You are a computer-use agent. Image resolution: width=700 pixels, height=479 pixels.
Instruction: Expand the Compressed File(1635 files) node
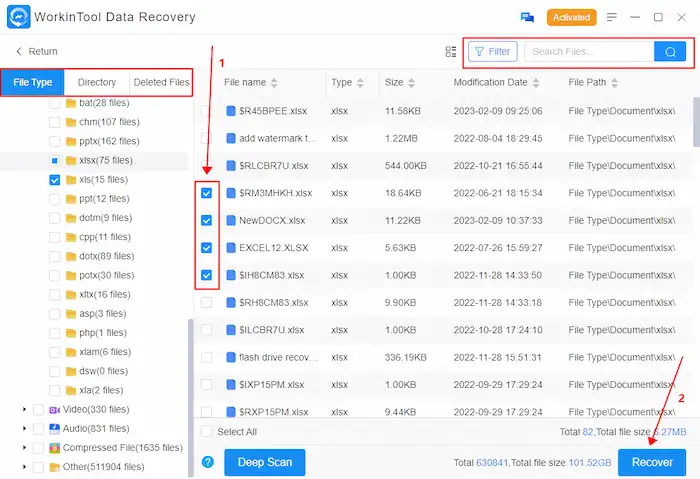click(24, 448)
